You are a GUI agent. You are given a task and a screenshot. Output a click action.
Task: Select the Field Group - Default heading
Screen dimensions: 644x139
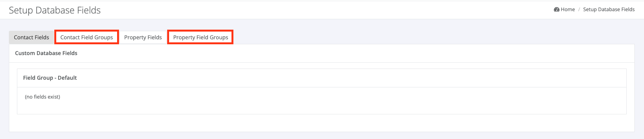[50, 78]
